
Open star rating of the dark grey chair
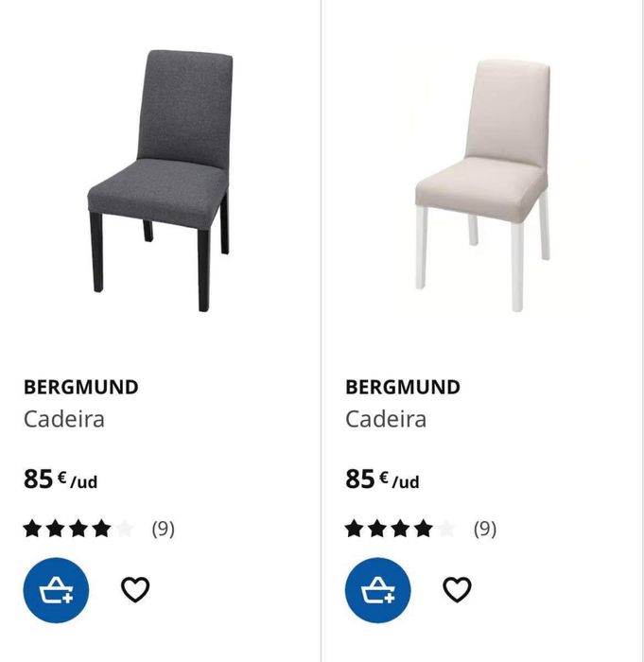(x=78, y=529)
